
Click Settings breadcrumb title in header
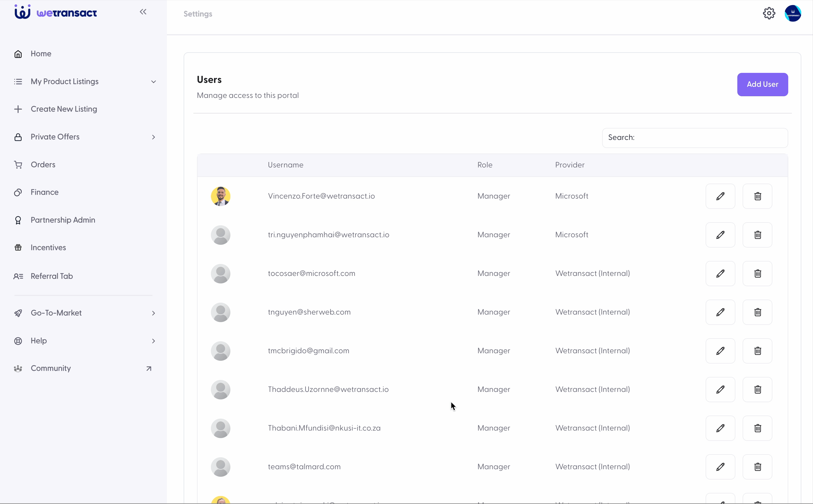click(x=198, y=14)
